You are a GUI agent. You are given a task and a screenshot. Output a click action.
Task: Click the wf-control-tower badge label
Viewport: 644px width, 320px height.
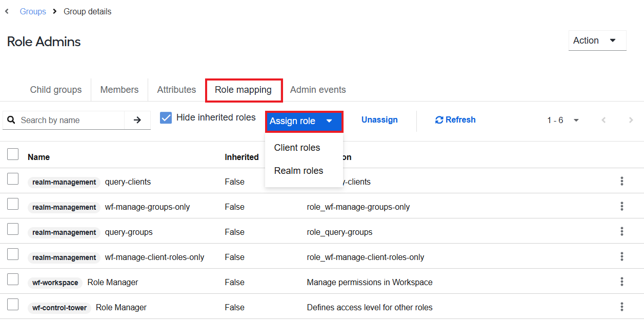click(x=59, y=308)
